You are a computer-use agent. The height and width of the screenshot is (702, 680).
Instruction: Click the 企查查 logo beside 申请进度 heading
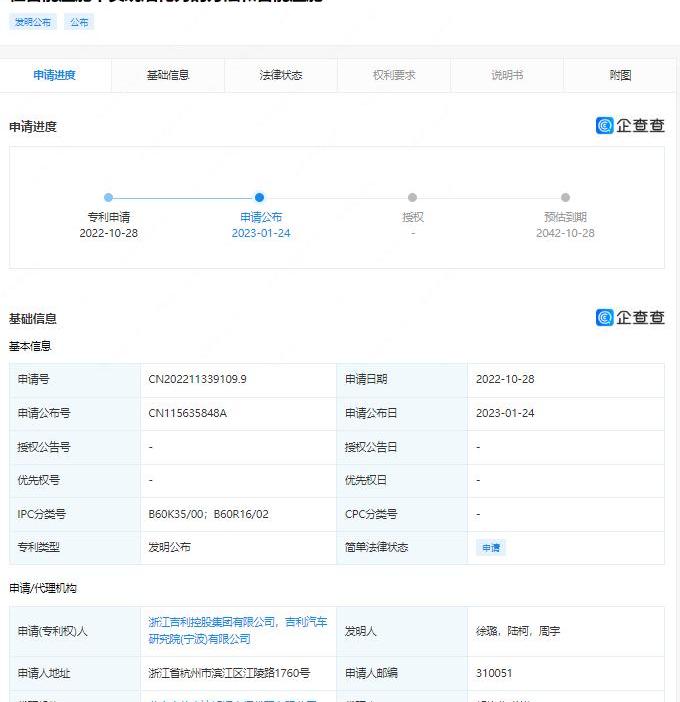(x=630, y=126)
